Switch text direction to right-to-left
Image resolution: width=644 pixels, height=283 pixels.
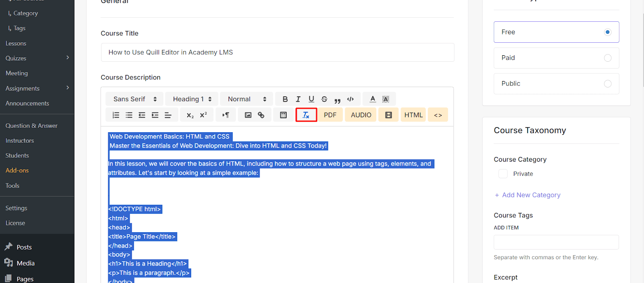pos(226,115)
